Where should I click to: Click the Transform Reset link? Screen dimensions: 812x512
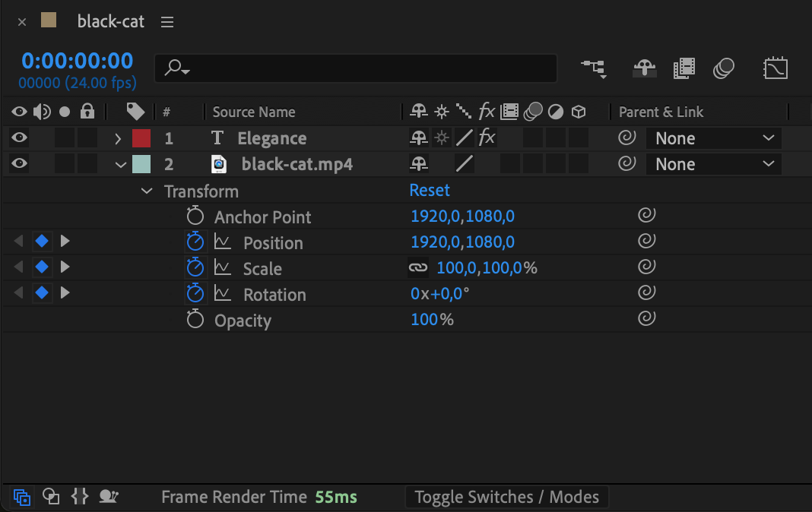click(x=430, y=190)
